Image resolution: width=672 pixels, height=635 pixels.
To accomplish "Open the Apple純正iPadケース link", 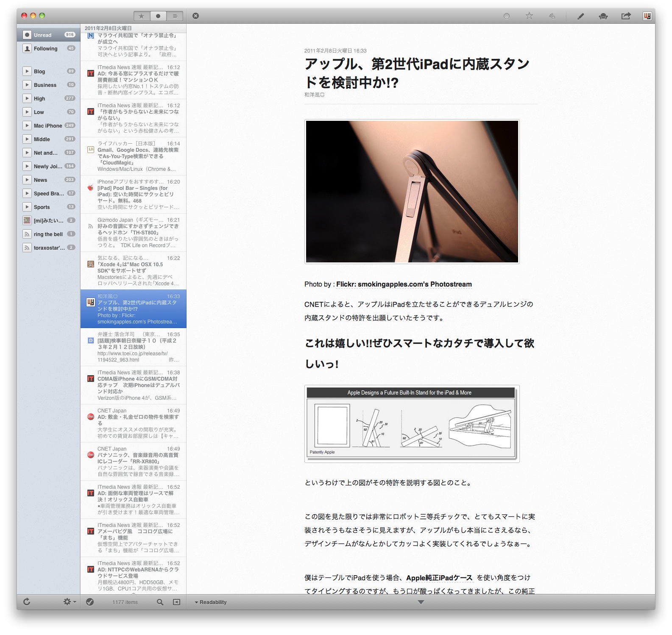I will (439, 577).
